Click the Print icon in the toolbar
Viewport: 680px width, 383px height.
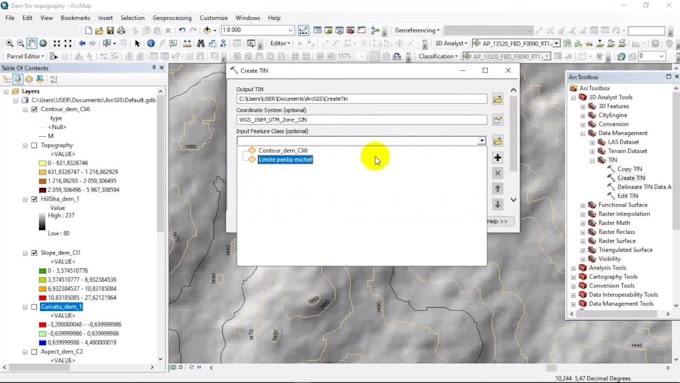tap(121, 30)
